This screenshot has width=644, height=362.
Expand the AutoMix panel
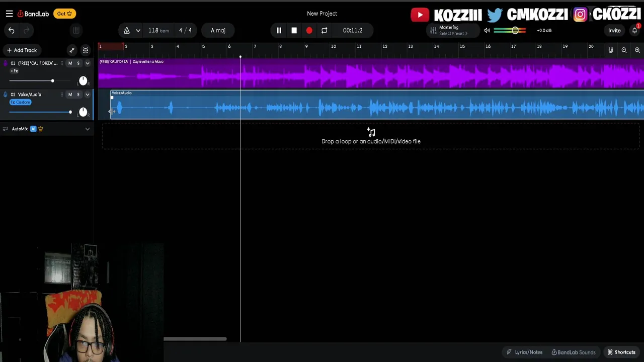(x=87, y=129)
